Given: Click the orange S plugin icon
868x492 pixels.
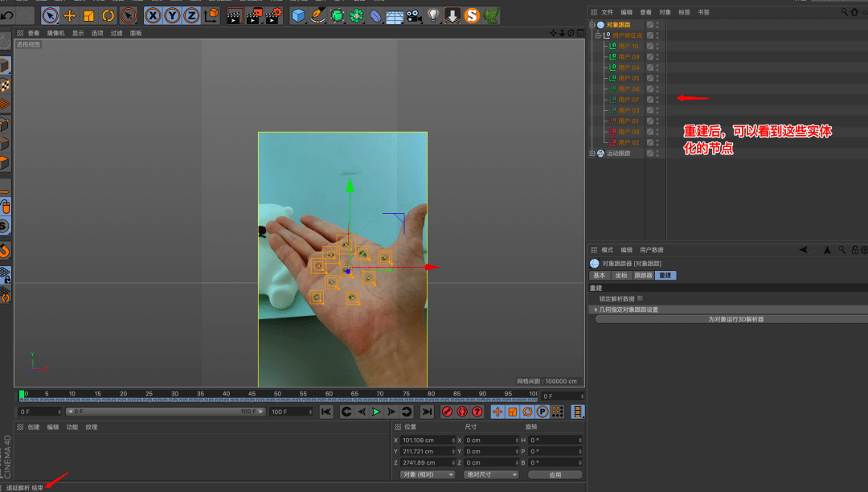Looking at the screenshot, I should (x=472, y=15).
